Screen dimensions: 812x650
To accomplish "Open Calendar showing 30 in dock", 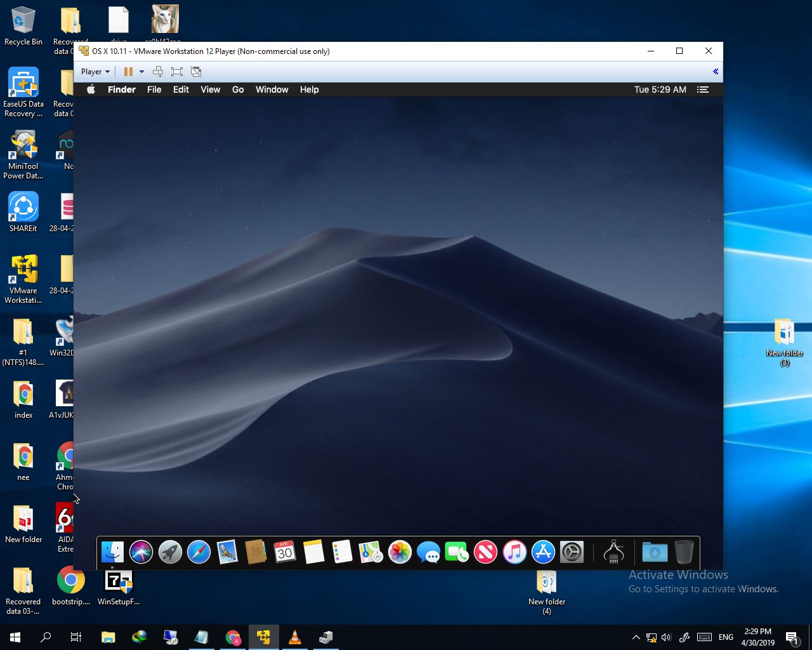I will pos(285,552).
